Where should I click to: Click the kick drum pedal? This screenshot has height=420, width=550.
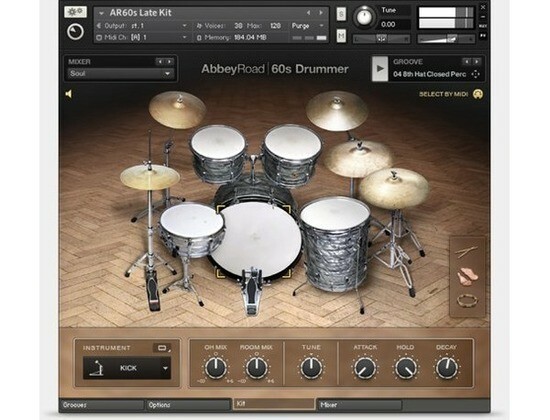tap(251, 291)
